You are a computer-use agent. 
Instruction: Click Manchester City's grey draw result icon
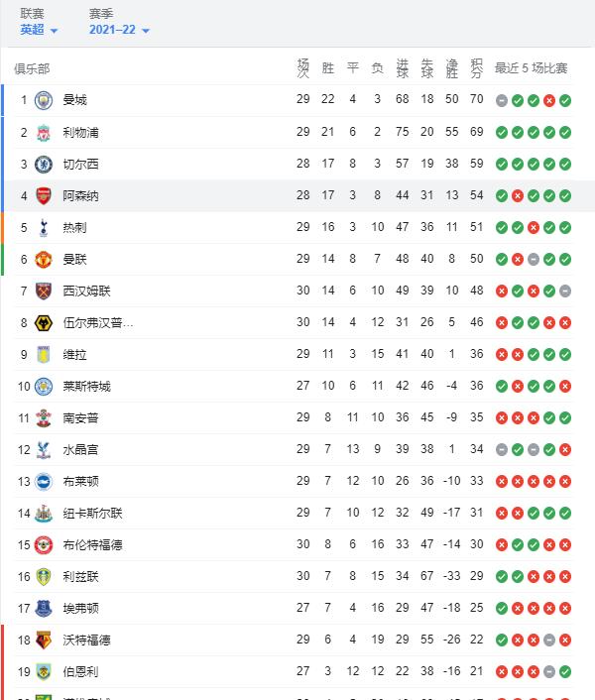pyautogui.click(x=502, y=100)
